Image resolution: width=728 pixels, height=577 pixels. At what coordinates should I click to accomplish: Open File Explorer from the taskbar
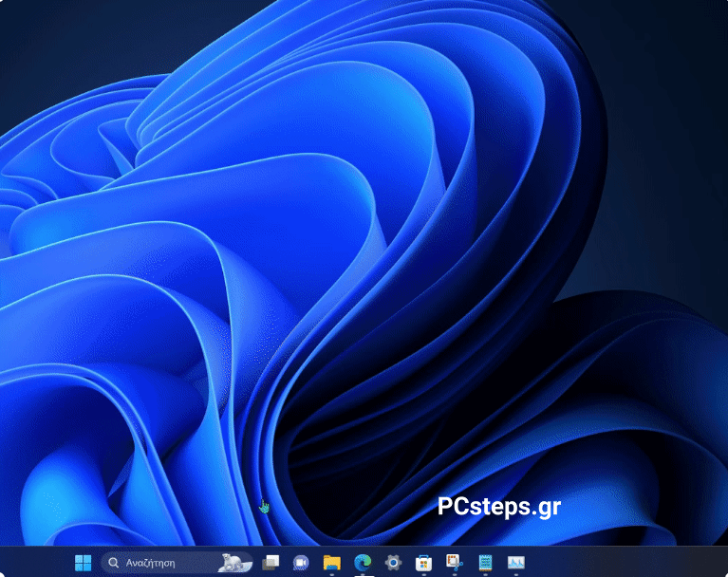332,563
